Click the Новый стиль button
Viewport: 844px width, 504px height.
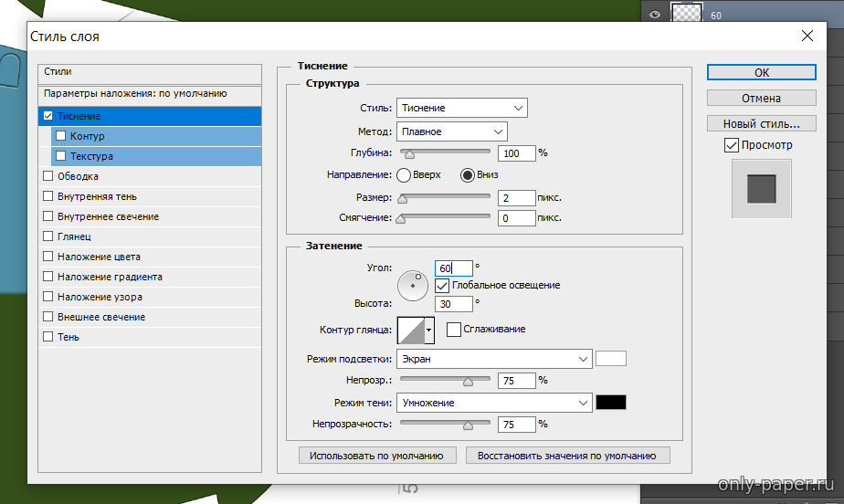(761, 123)
